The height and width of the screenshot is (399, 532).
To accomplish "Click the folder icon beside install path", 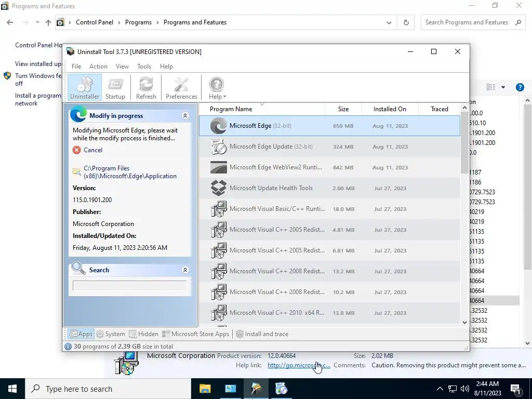I will click(77, 171).
